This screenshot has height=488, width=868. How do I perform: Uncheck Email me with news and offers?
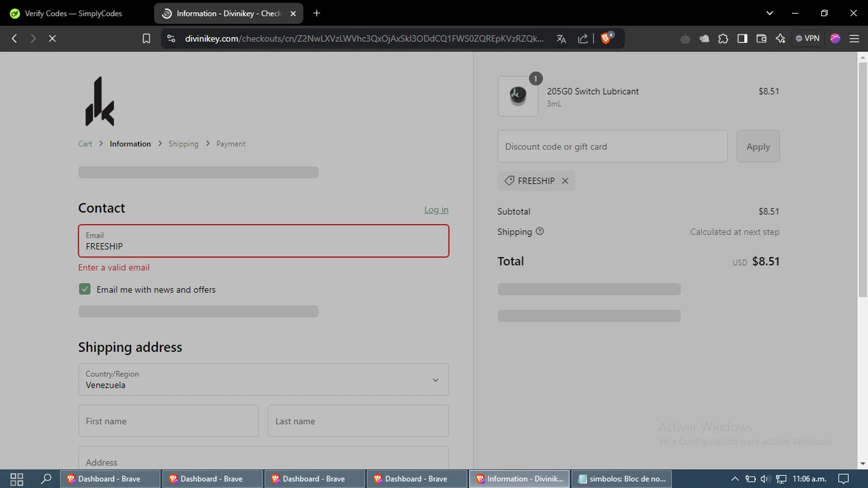(85, 289)
